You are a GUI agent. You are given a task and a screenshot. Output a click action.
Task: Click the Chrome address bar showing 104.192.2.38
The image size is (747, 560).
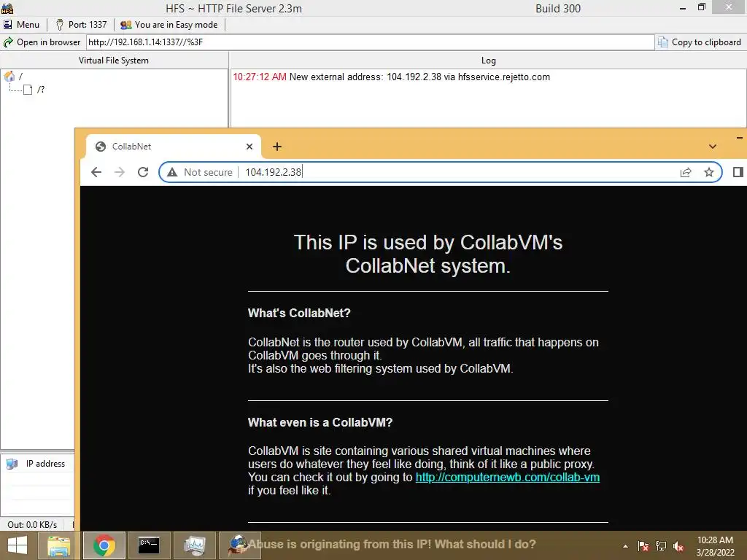[x=440, y=172]
